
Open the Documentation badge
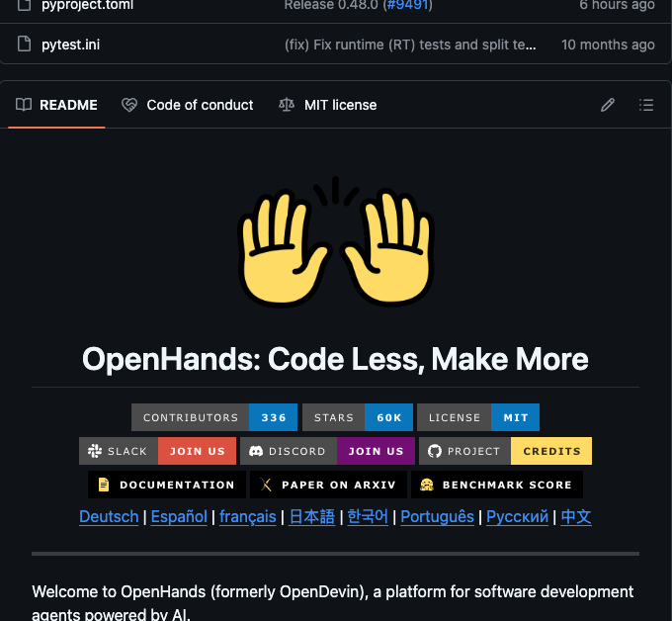(167, 485)
